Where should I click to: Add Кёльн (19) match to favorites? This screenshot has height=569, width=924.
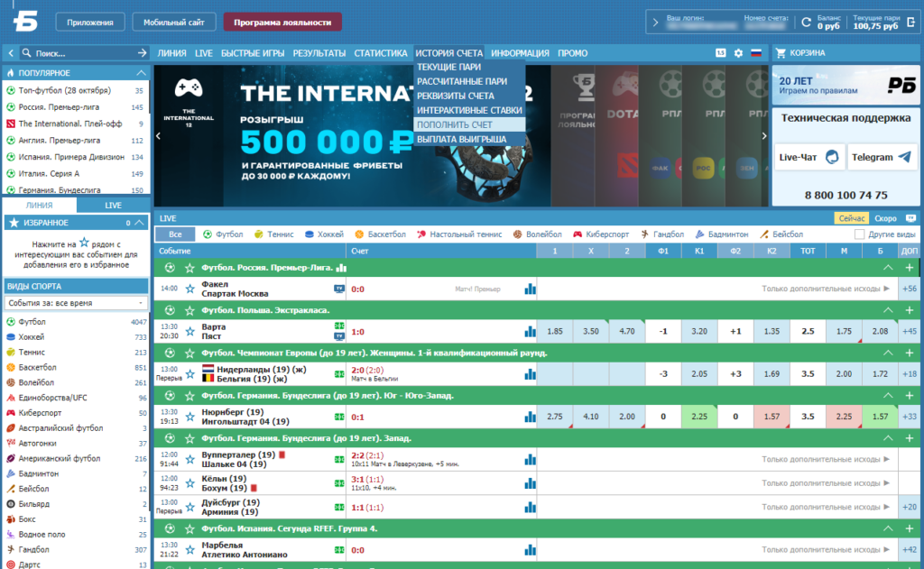189,483
